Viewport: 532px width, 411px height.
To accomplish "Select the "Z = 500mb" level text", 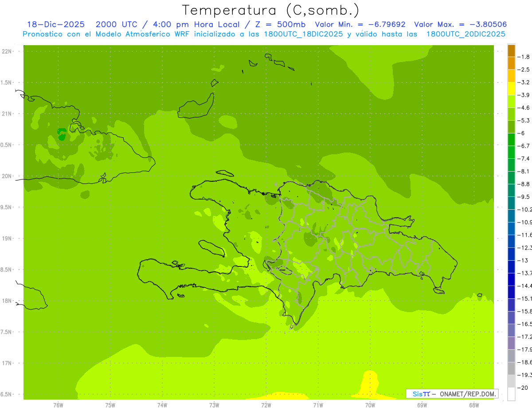I will pos(280,25).
